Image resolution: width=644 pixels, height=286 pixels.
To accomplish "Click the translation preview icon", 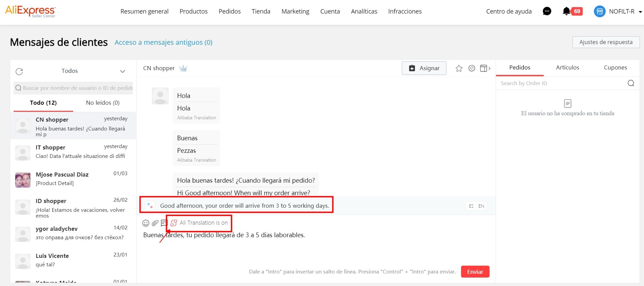I will (x=150, y=206).
